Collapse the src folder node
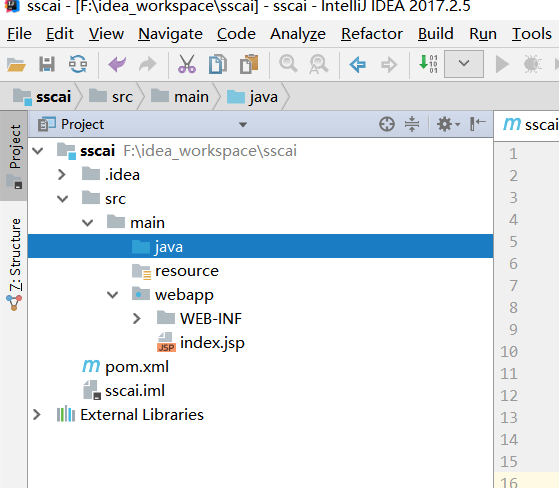 tap(62, 199)
